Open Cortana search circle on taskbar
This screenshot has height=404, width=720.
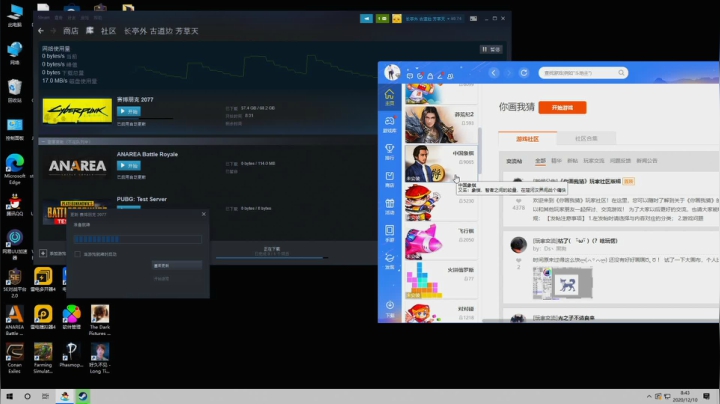(x=27, y=396)
